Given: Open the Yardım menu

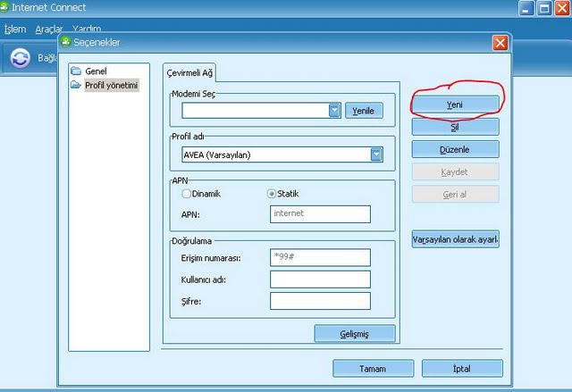Looking at the screenshot, I should (87, 29).
